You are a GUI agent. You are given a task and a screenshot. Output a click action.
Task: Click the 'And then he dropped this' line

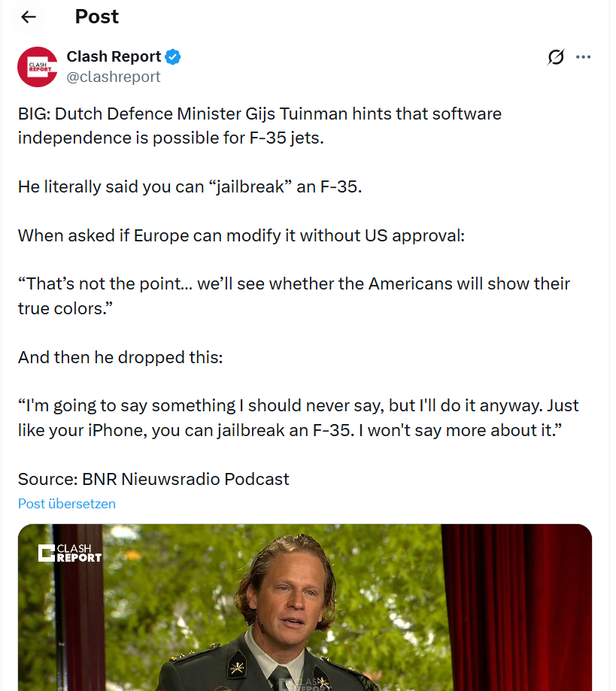click(x=120, y=357)
